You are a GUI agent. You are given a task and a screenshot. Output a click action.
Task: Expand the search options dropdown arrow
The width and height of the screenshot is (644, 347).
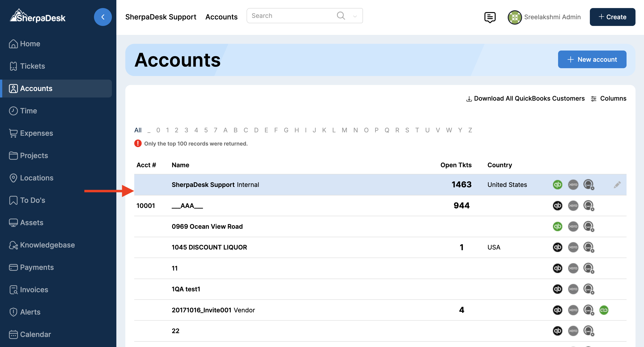pos(355,16)
